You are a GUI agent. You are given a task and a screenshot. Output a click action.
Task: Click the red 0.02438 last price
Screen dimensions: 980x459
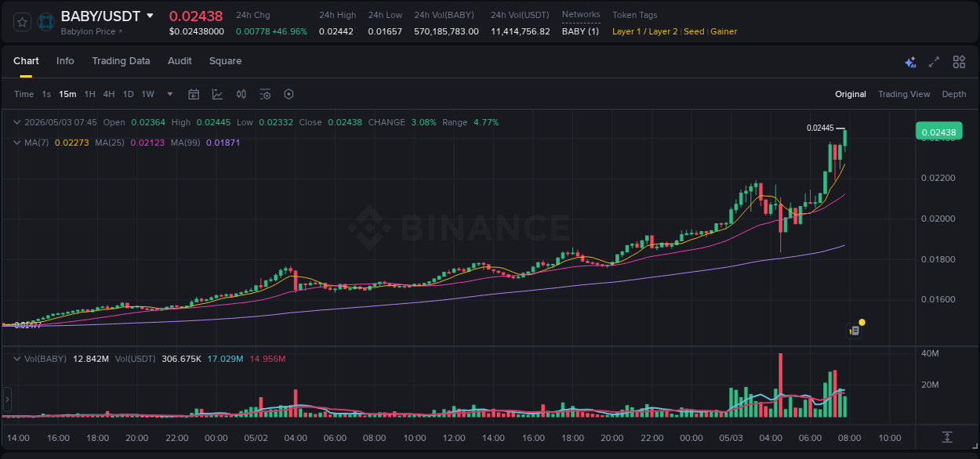point(196,16)
